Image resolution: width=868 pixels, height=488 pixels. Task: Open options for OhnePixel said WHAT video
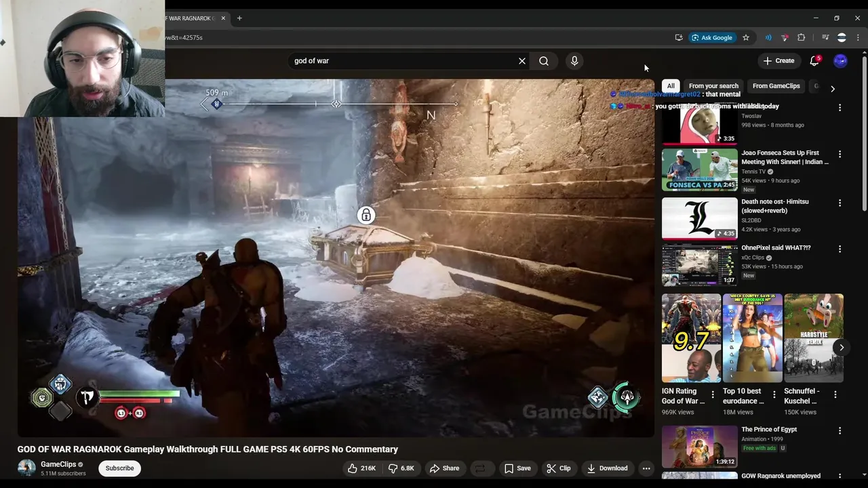pos(840,249)
